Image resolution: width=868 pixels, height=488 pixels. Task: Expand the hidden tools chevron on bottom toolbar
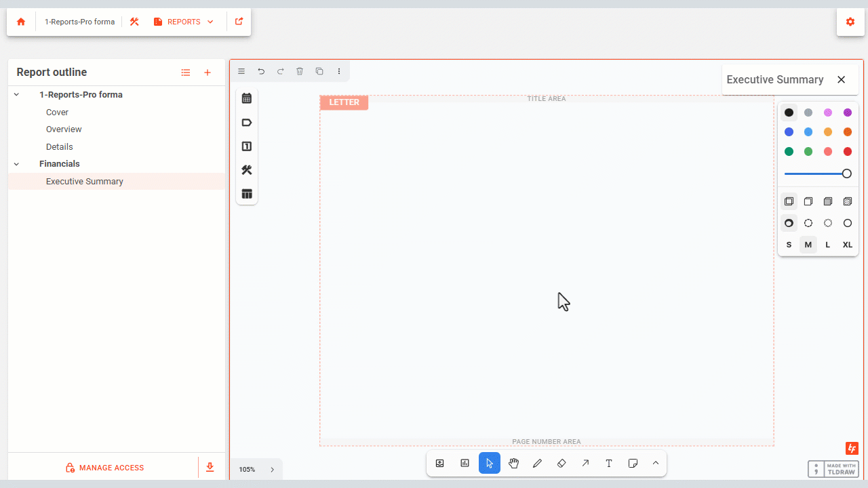tap(655, 463)
